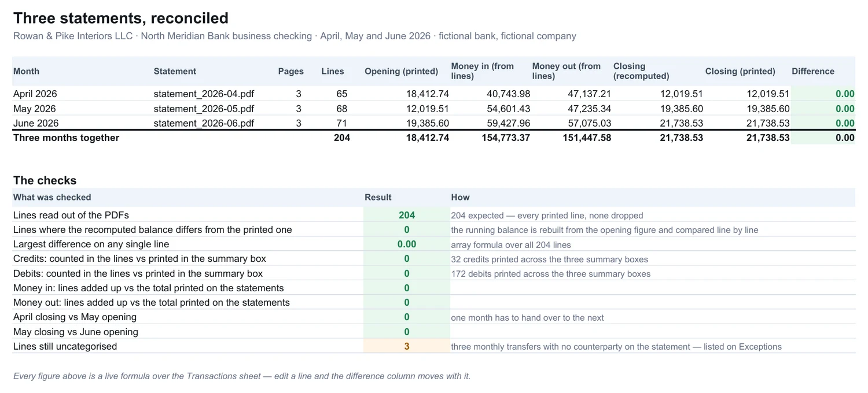Select the statement_2026-05.pdf cell
Viewport: 868px width, 393px height.
204,109
